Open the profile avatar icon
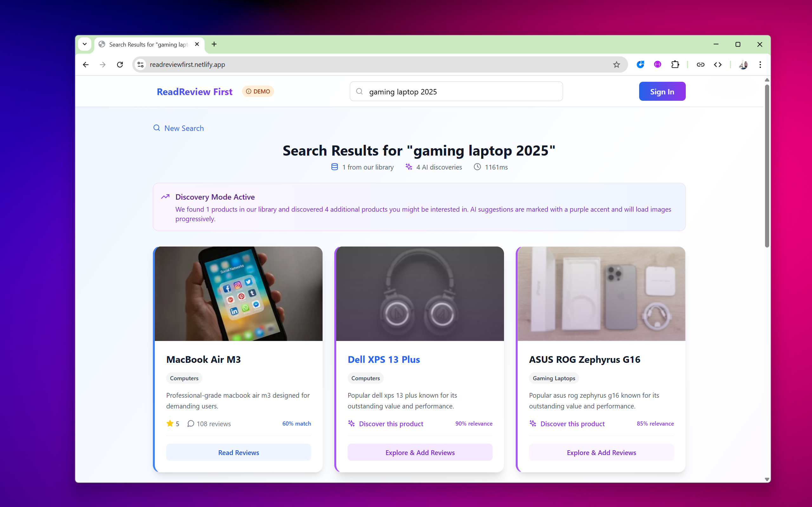Screen dimensions: 812x507 coord(743,64)
